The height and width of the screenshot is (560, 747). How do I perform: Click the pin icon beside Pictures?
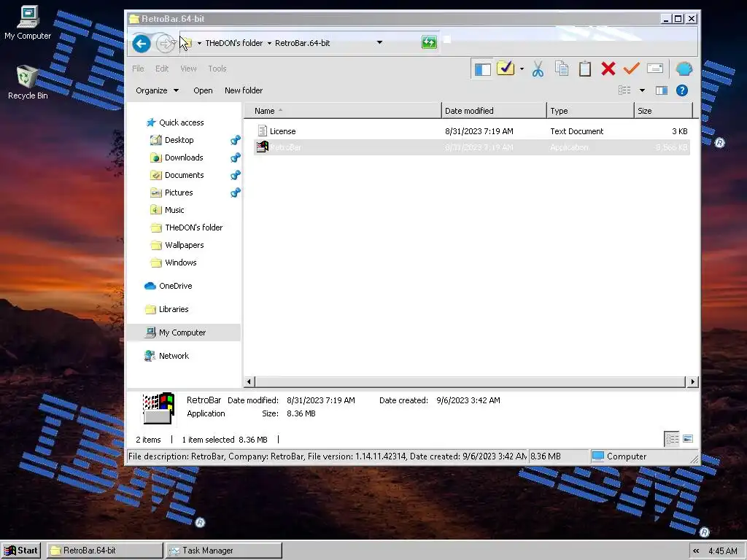(x=236, y=192)
